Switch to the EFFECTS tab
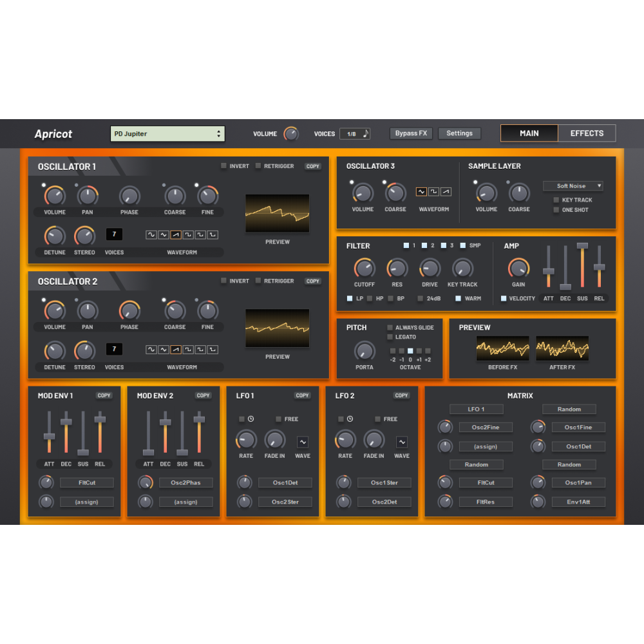The width and height of the screenshot is (644, 644). click(587, 133)
